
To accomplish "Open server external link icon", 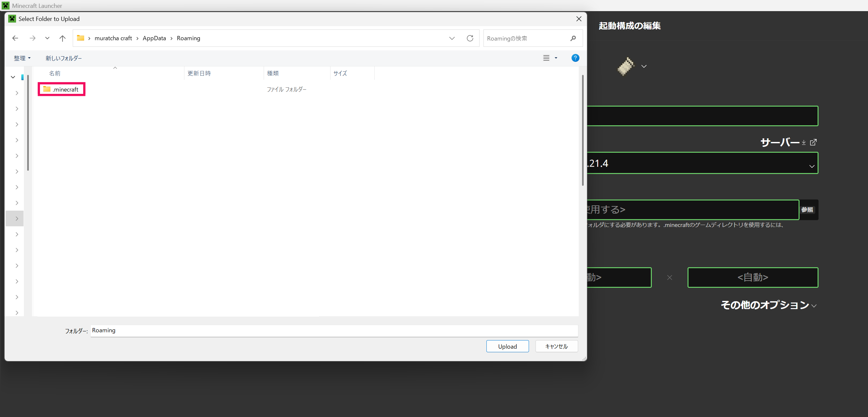I will [813, 142].
